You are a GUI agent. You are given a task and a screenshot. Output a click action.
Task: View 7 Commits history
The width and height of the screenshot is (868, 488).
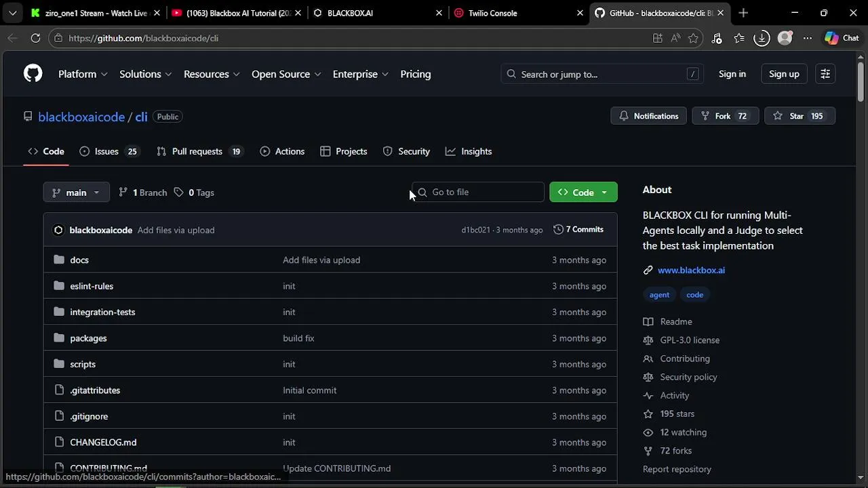(578, 230)
